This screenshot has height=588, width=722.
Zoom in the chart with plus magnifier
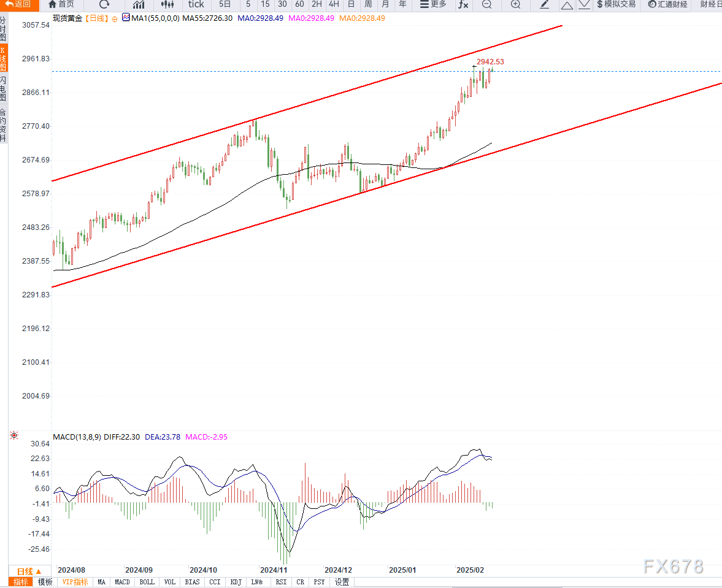[x=516, y=5]
